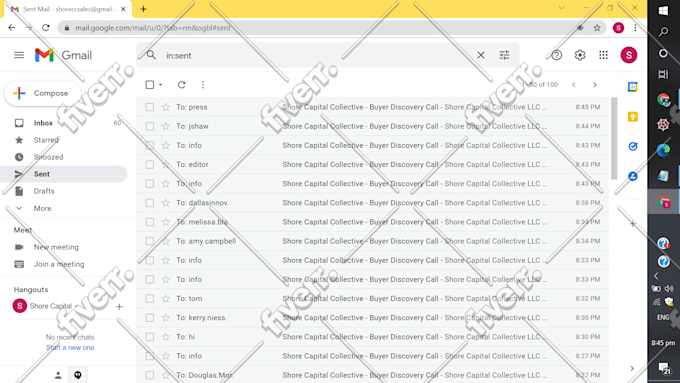Image resolution: width=680 pixels, height=383 pixels.
Task: Expand hidden system tray icons chevron
Action: pos(656,275)
